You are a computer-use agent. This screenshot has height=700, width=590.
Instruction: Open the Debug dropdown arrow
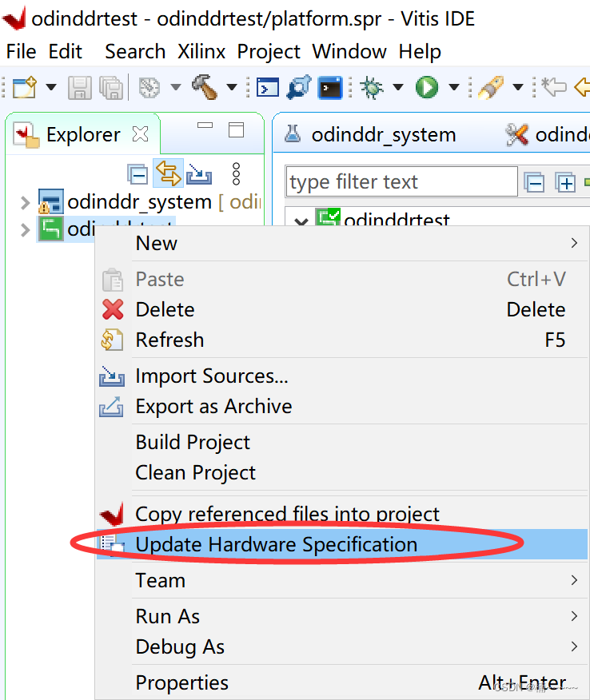point(398,87)
